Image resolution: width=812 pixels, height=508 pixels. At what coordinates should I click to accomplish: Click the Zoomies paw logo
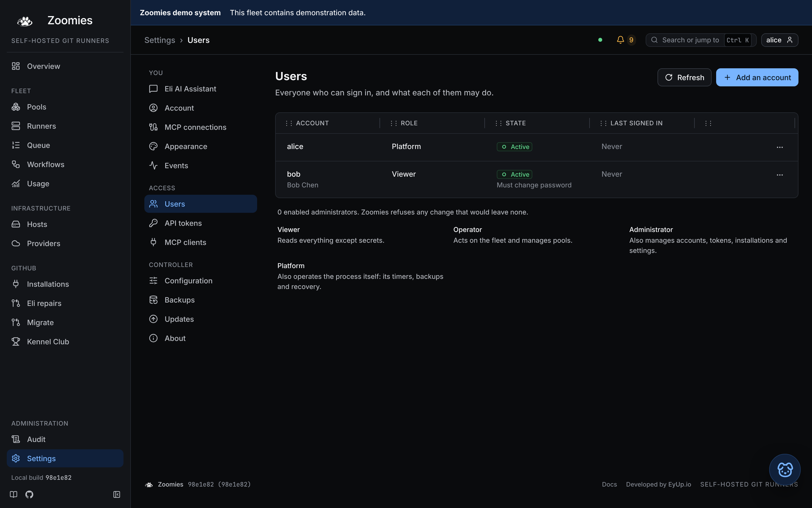pyautogui.click(x=25, y=21)
